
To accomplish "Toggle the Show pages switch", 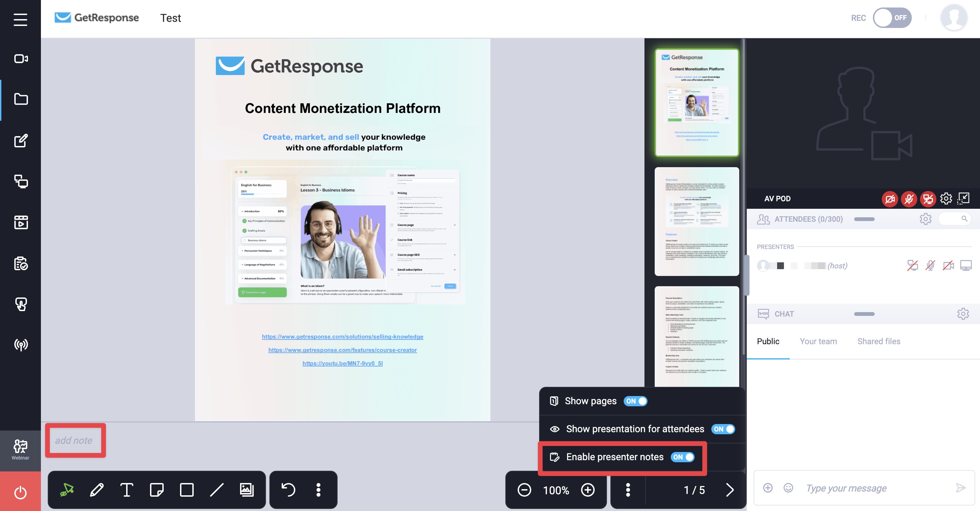I will 635,401.
